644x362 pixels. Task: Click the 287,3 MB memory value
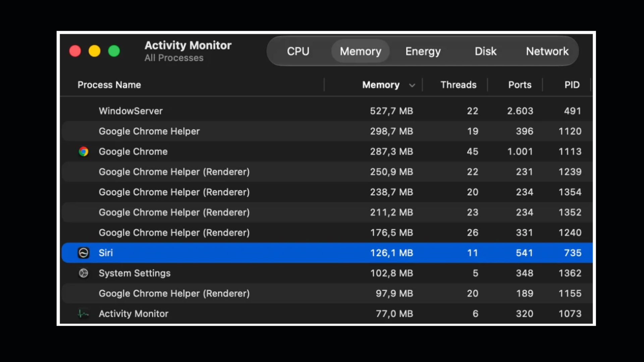click(391, 152)
